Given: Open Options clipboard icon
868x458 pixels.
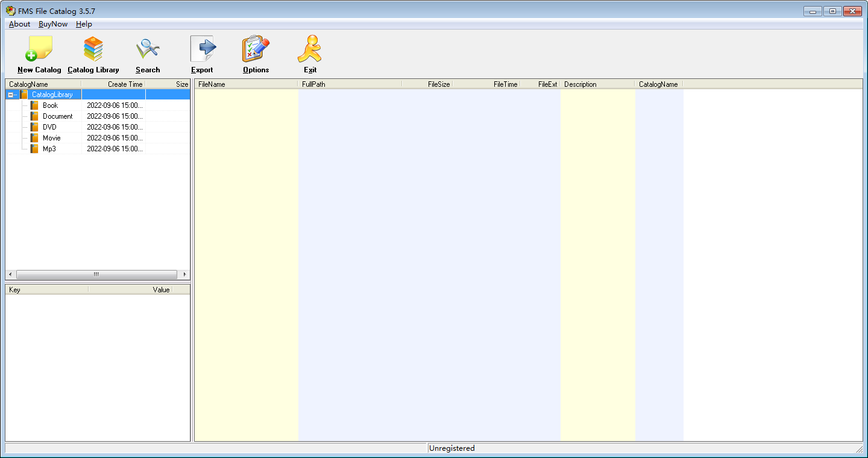Looking at the screenshot, I should point(256,49).
